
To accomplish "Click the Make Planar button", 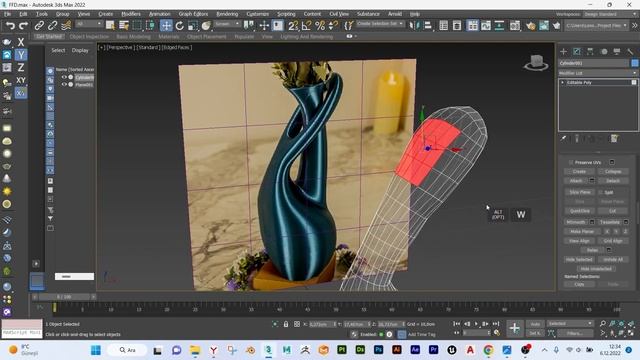I will (x=582, y=231).
